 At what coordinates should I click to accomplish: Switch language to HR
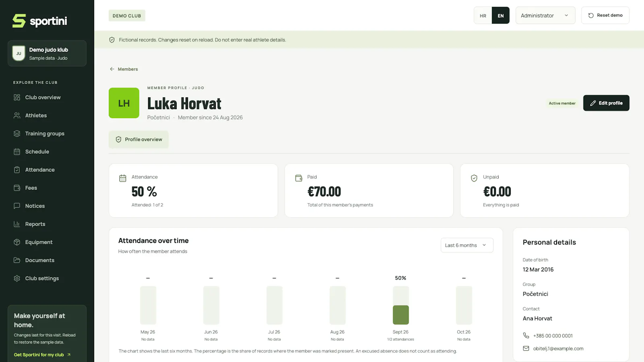(483, 16)
